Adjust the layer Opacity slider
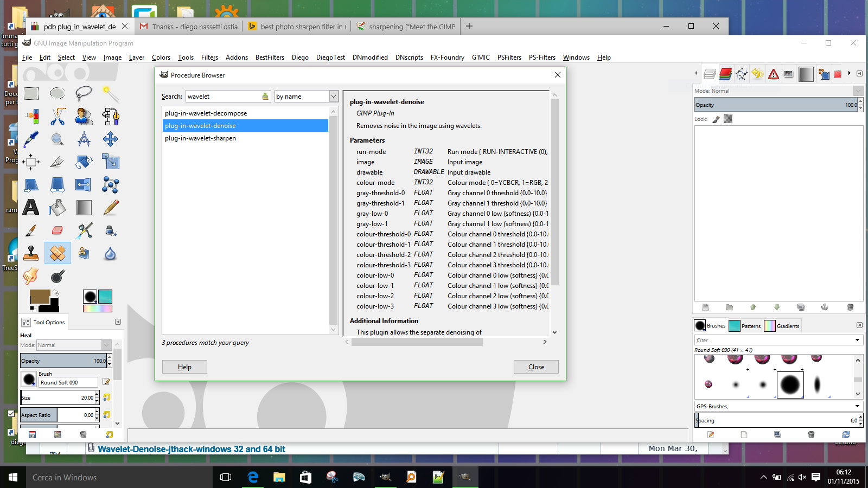Screen dimensions: 868x488 tap(776, 105)
